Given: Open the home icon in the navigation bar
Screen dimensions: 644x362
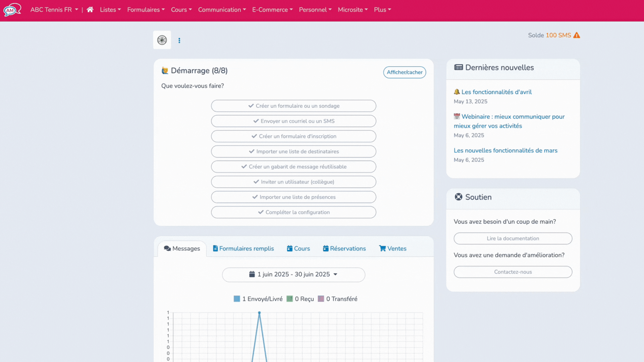Looking at the screenshot, I should [x=90, y=10].
